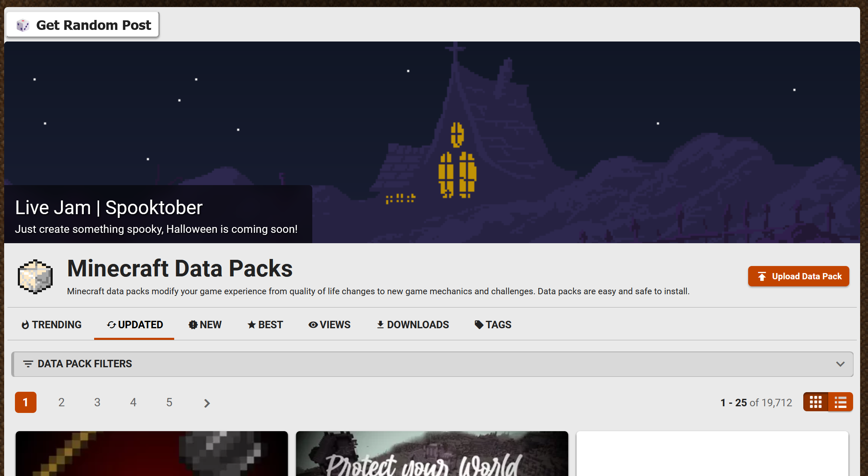Go to page 4
Image resolution: width=868 pixels, height=476 pixels.
(133, 402)
